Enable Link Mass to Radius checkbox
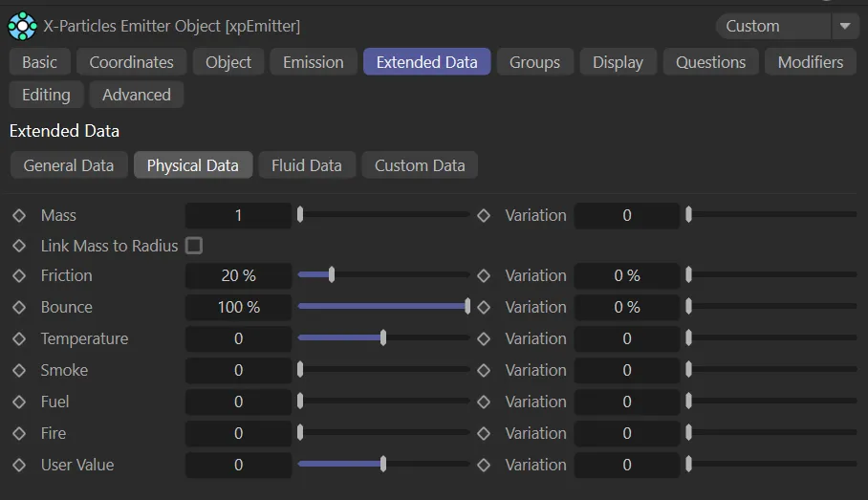 pos(194,246)
